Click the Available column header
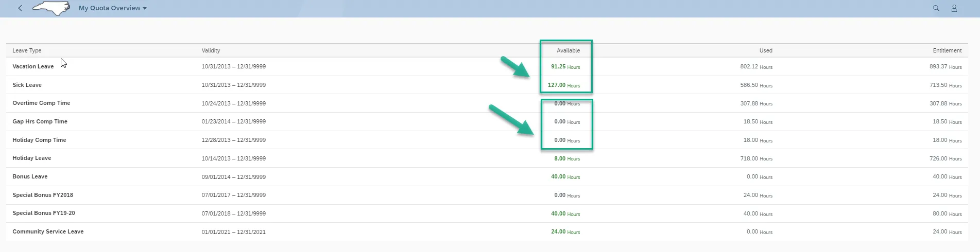The image size is (980, 252). click(x=568, y=50)
